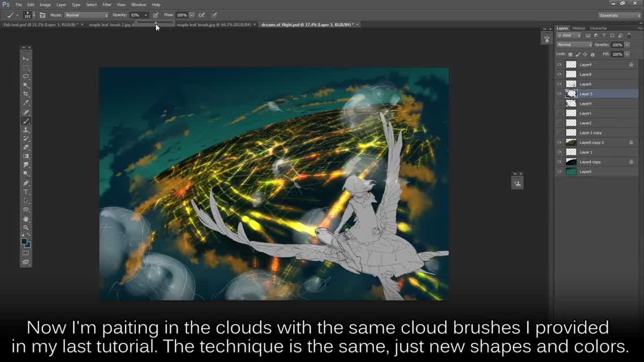Open brush Mode dropdown set to Normal
The width and height of the screenshot is (644, 362).
click(x=86, y=15)
